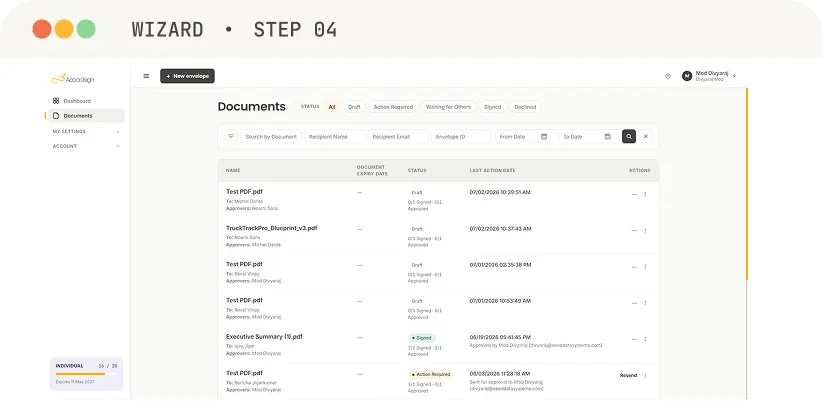Click the Search by Document field
This screenshot has width=824, height=416.
(271, 137)
